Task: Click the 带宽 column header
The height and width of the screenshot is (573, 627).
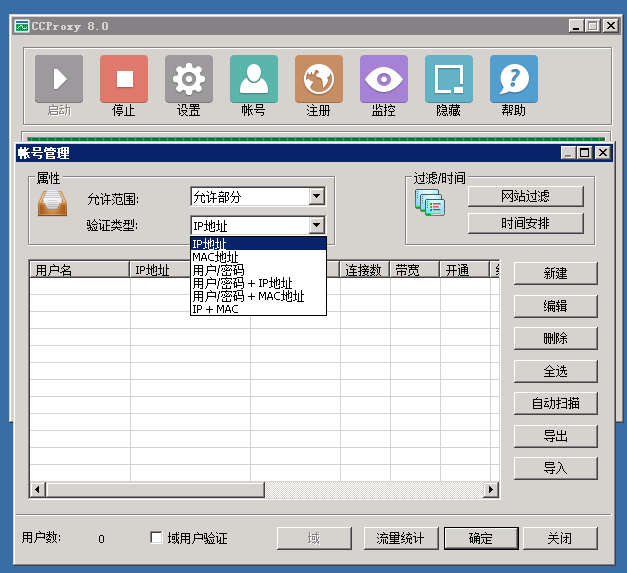Action: click(x=415, y=270)
